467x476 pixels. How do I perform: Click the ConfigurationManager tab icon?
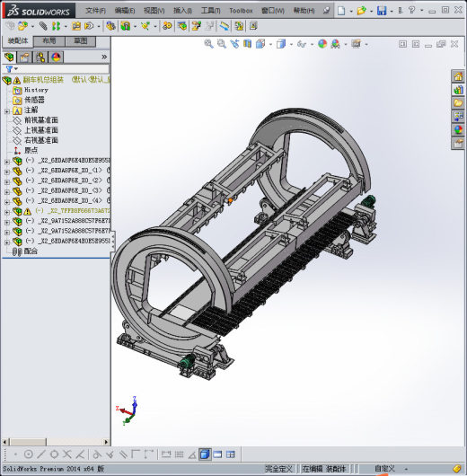[40, 57]
